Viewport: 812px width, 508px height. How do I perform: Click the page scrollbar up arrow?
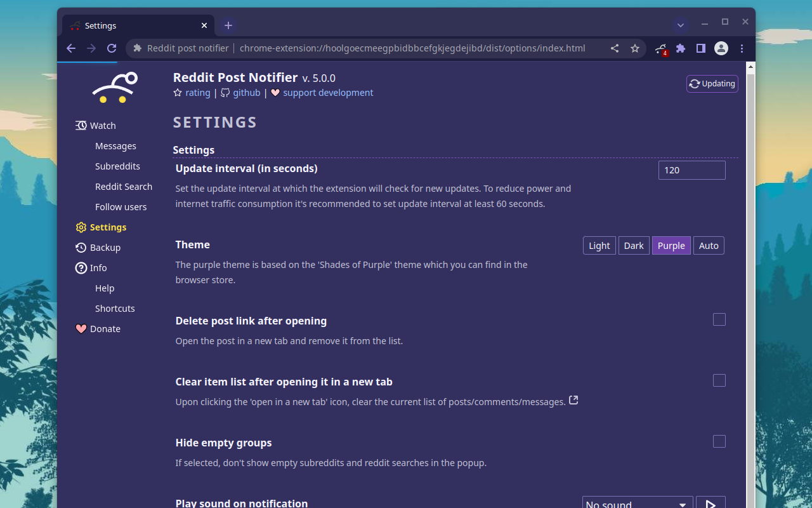coord(750,67)
